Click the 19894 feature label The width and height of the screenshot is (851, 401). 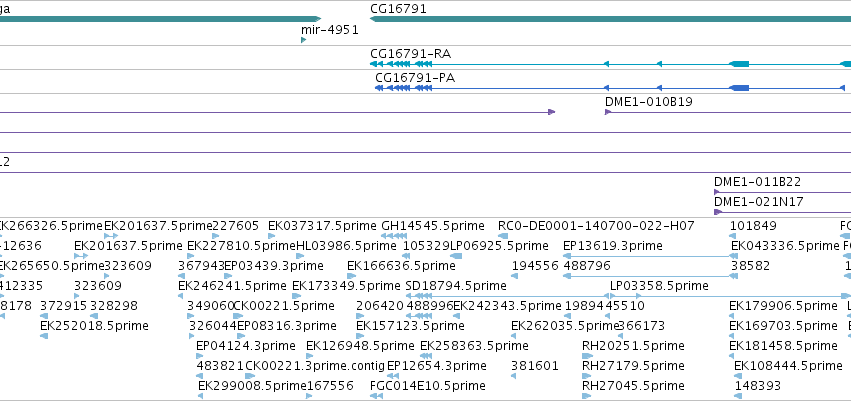585,305
